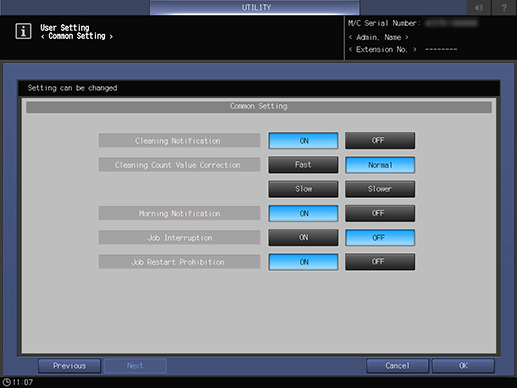Click the 11:07 time display

[23, 382]
